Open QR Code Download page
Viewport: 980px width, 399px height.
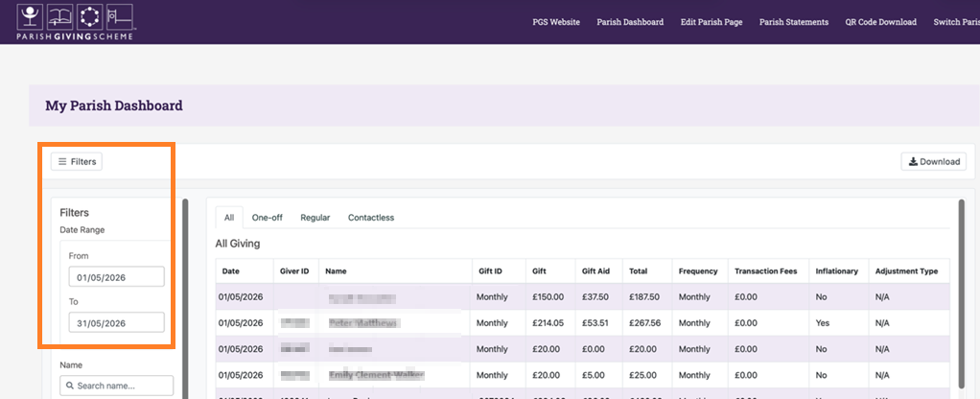pyautogui.click(x=880, y=22)
